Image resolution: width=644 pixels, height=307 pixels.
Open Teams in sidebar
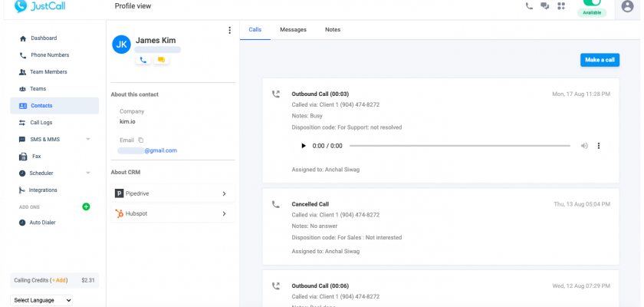click(x=38, y=89)
